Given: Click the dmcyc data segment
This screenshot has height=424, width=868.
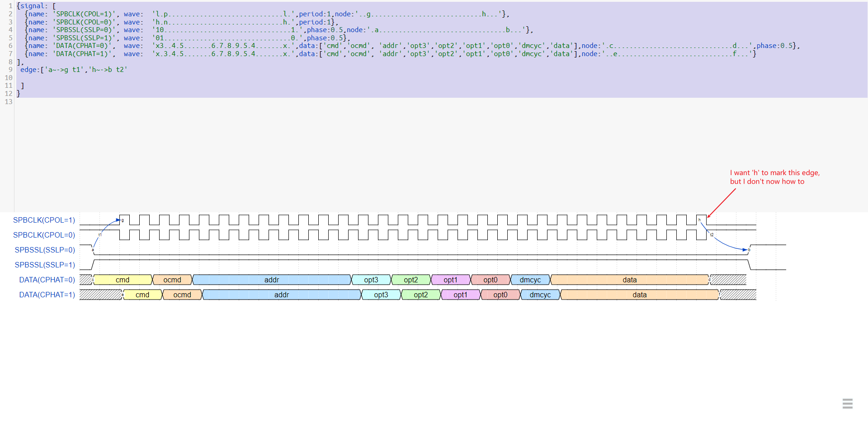Looking at the screenshot, I should point(530,280).
